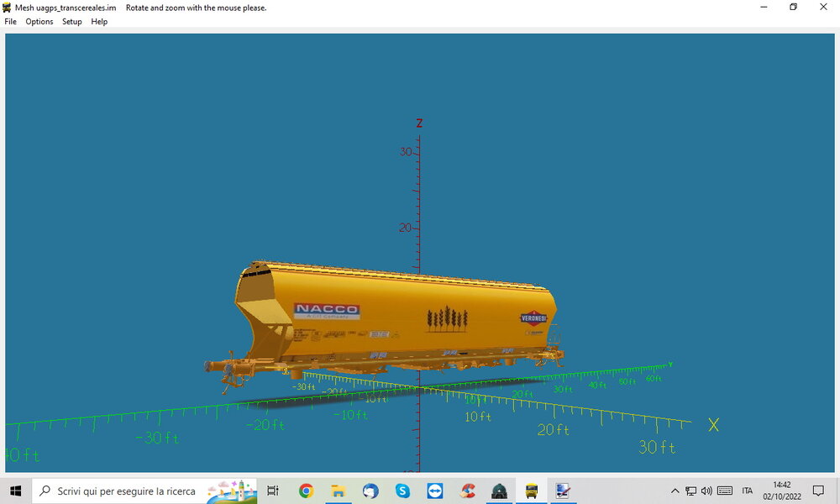840x504 pixels.
Task: Click the yellow X axis label
Action: pos(713,425)
